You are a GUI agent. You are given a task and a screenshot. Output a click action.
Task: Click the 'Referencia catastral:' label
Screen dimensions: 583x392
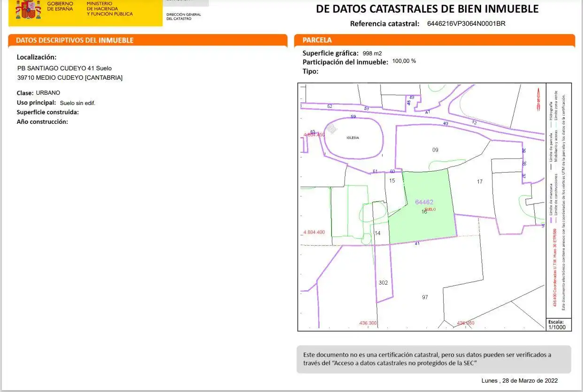point(384,24)
